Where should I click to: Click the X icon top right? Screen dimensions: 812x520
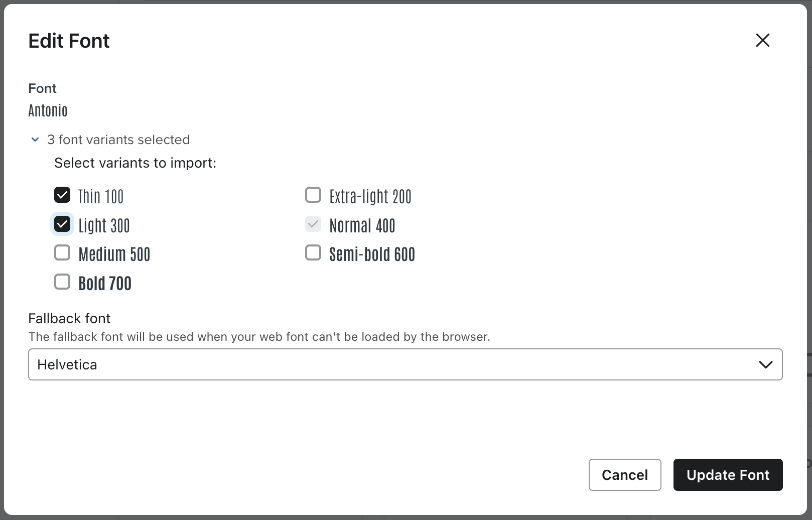[762, 40]
